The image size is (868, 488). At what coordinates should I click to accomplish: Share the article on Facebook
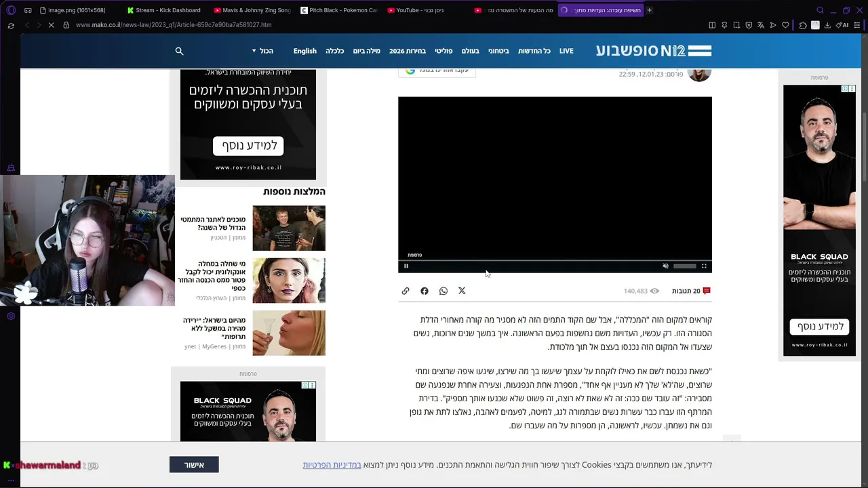425,291
